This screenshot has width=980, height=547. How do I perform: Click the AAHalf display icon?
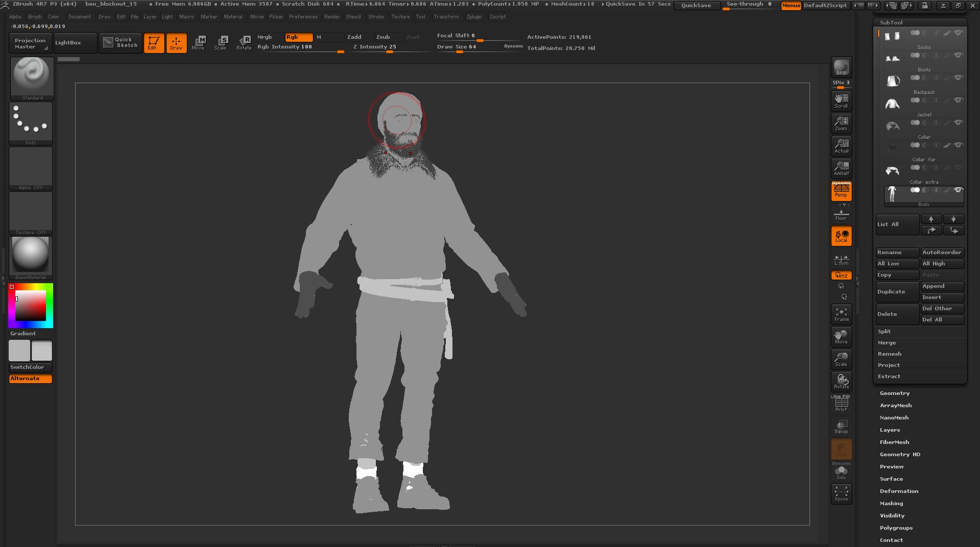click(841, 168)
